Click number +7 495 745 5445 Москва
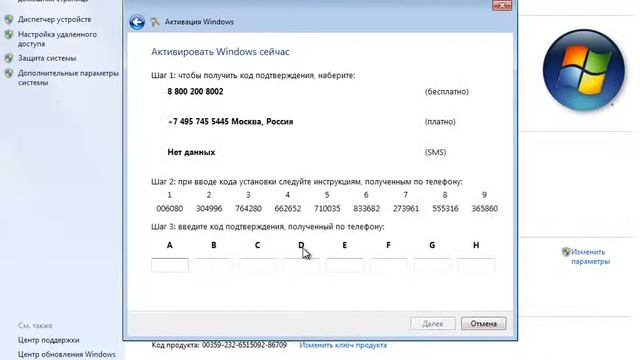This screenshot has width=640, height=360. [x=230, y=122]
